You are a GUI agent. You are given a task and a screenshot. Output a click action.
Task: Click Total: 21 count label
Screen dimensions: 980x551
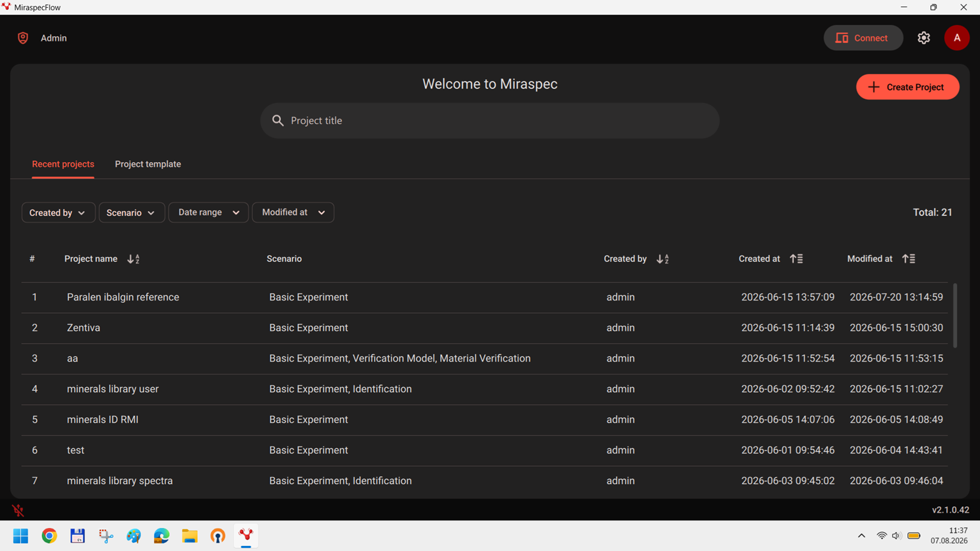[932, 212]
